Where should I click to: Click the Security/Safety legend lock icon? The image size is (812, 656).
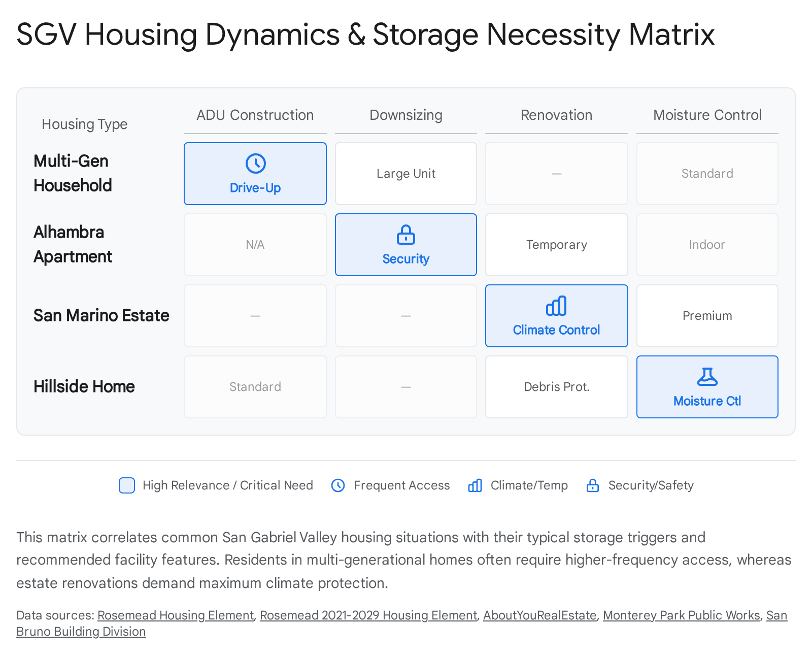point(593,485)
